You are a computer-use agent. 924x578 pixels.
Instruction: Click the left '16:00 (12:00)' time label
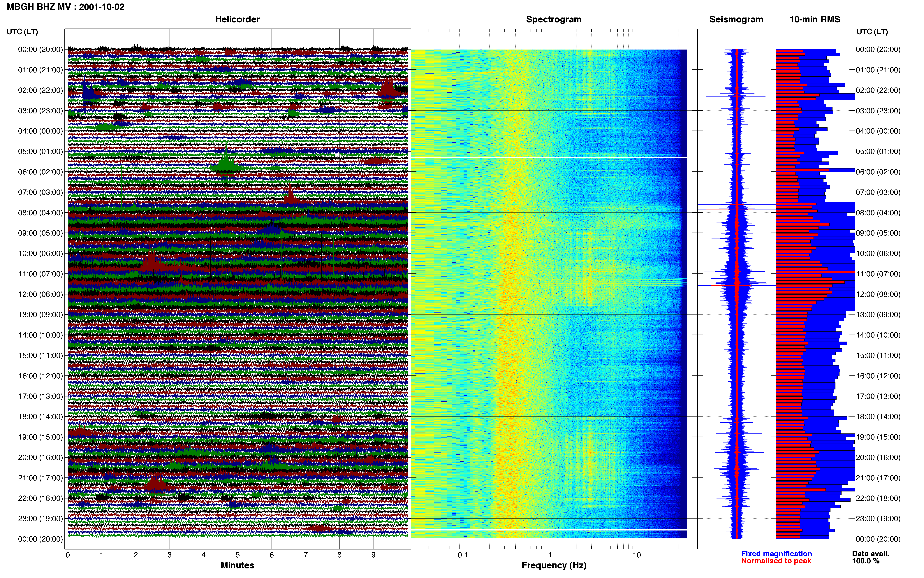(40, 376)
